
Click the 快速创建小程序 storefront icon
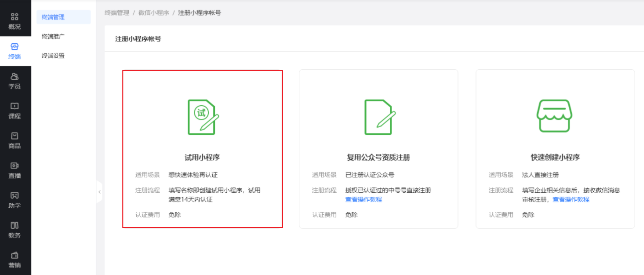point(555,116)
